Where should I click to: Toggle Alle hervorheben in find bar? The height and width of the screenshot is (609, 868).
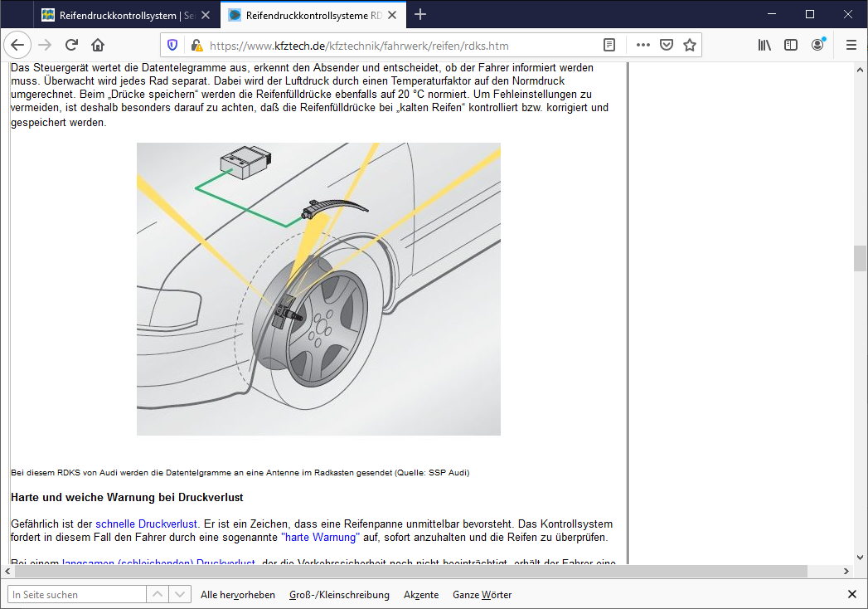pos(237,595)
